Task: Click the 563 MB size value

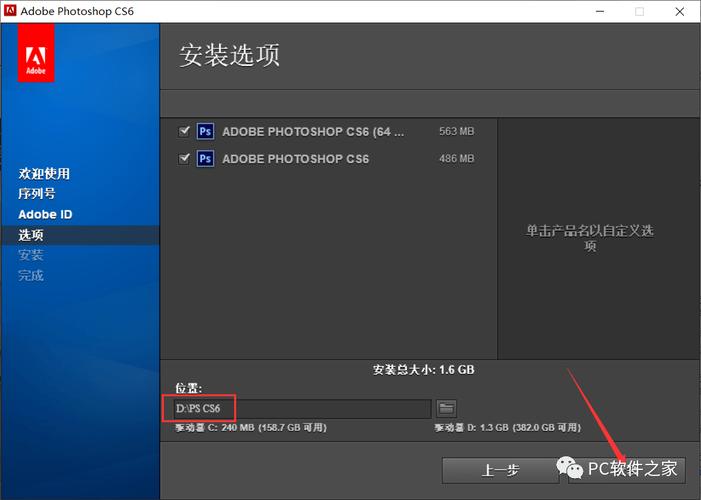Action: pyautogui.click(x=456, y=131)
